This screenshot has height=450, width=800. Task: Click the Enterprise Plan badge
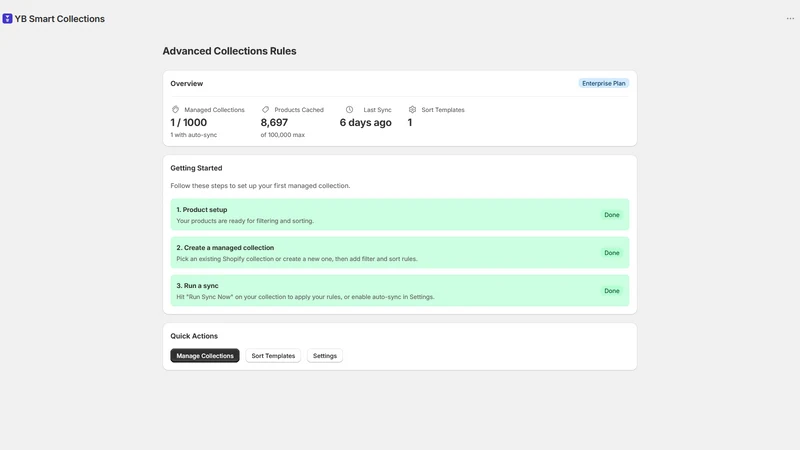pos(604,83)
